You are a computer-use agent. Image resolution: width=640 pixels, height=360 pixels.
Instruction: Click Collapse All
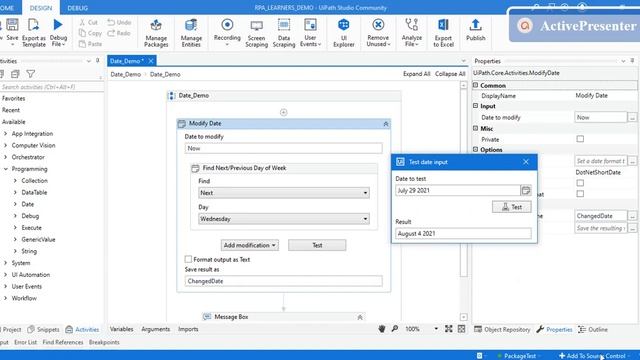coord(450,74)
